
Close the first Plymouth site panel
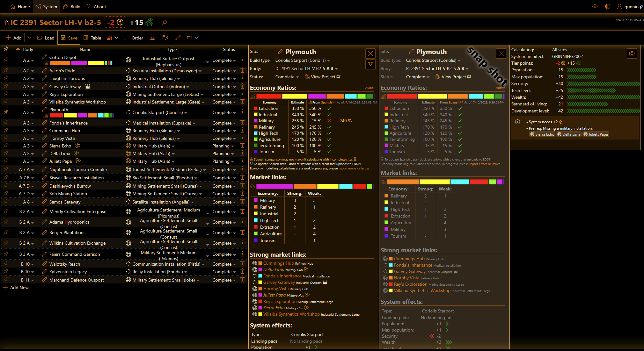(x=370, y=54)
